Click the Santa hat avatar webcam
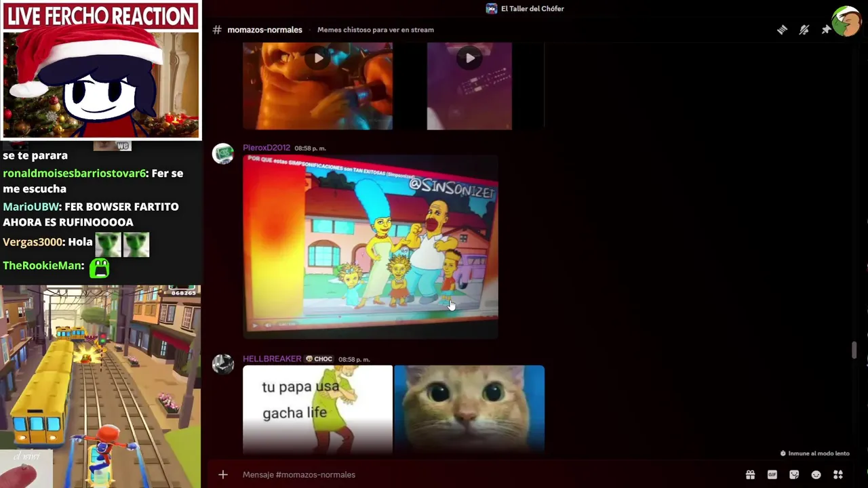 pos(101,85)
